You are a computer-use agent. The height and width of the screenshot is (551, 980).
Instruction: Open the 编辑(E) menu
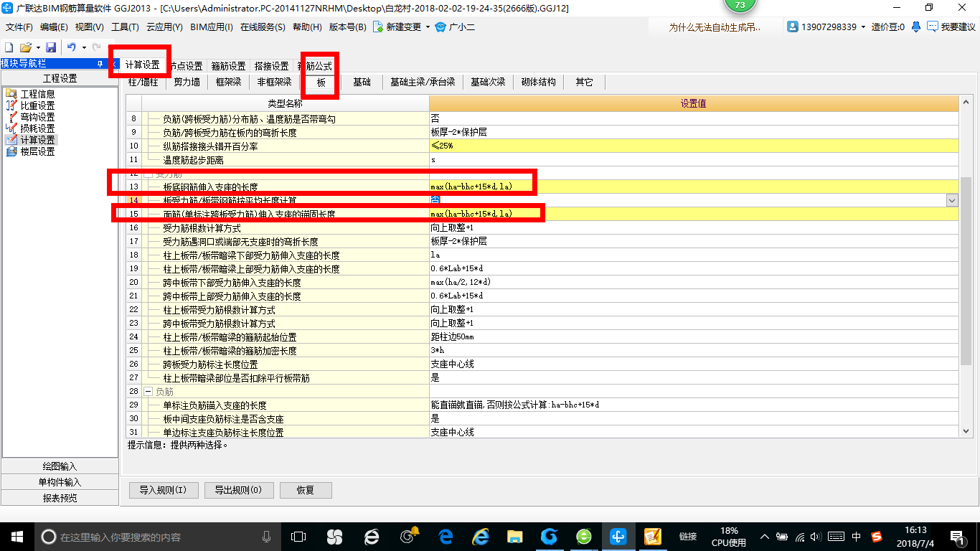pyautogui.click(x=54, y=27)
